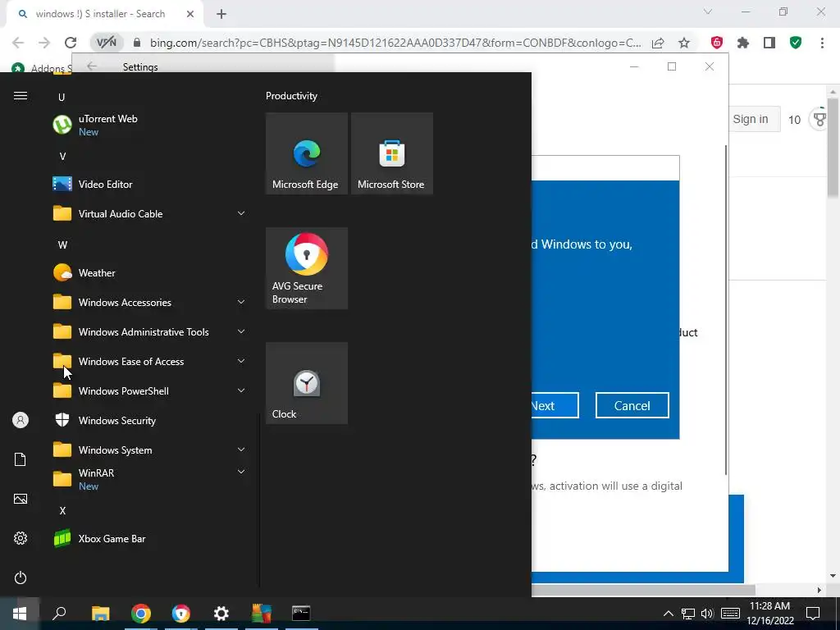Image resolution: width=840 pixels, height=630 pixels.
Task: Bookmark this page with star icon
Action: (x=684, y=43)
